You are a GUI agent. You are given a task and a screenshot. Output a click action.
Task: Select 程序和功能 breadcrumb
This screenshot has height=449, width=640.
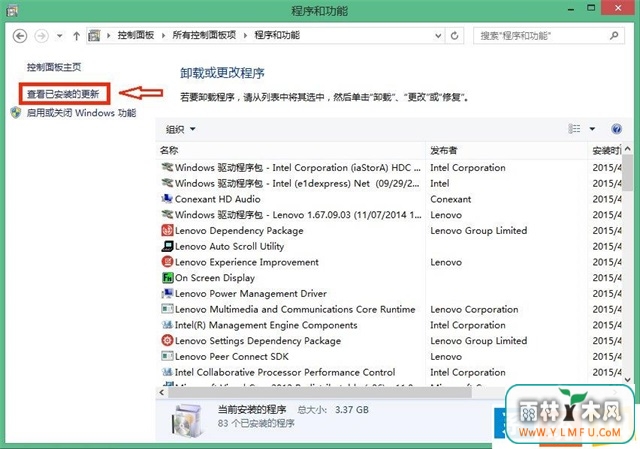tap(277, 36)
